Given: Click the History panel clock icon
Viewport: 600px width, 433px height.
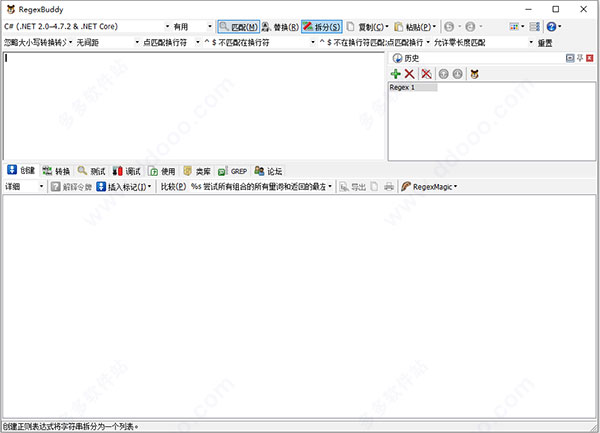Looking at the screenshot, I should [x=397, y=58].
